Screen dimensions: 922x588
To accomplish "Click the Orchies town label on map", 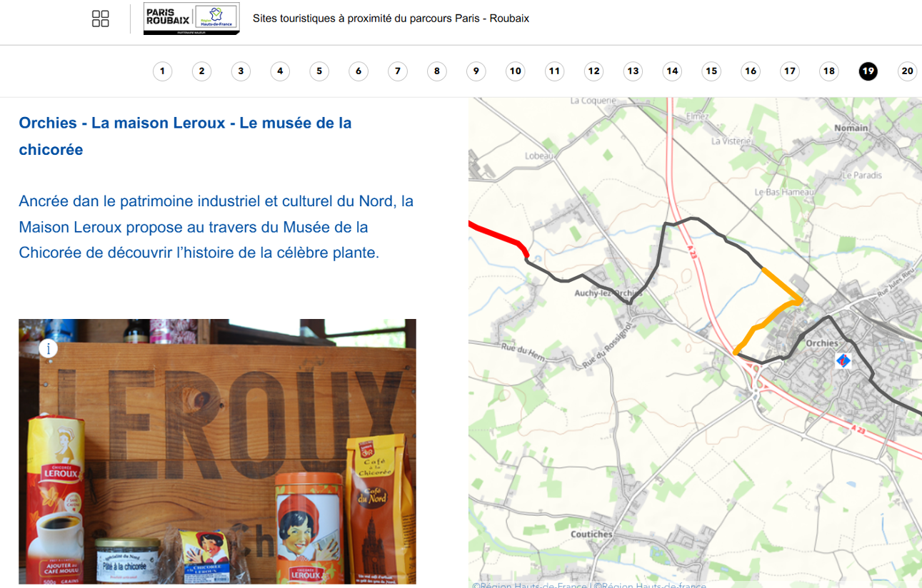I will (x=821, y=343).
